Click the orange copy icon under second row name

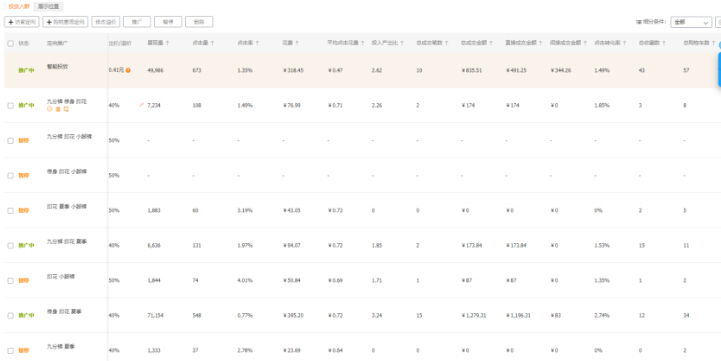66,109
